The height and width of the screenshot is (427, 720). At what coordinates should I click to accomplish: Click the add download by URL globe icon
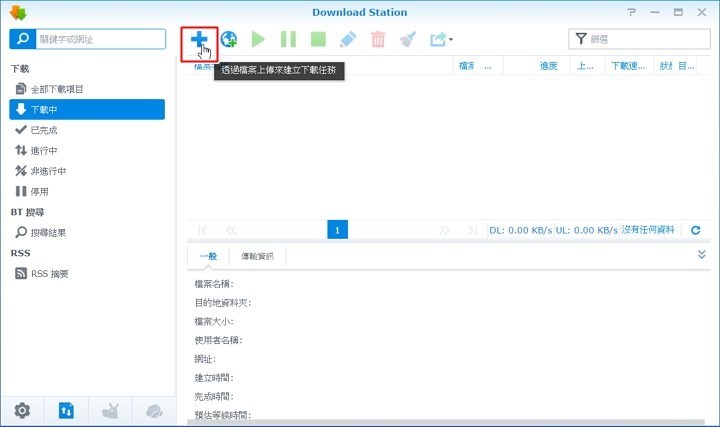pyautogui.click(x=229, y=40)
